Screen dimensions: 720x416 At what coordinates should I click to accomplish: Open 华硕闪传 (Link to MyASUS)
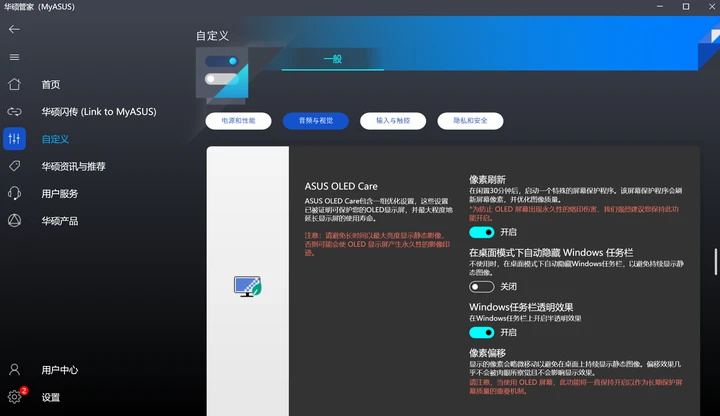pyautogui.click(x=99, y=112)
